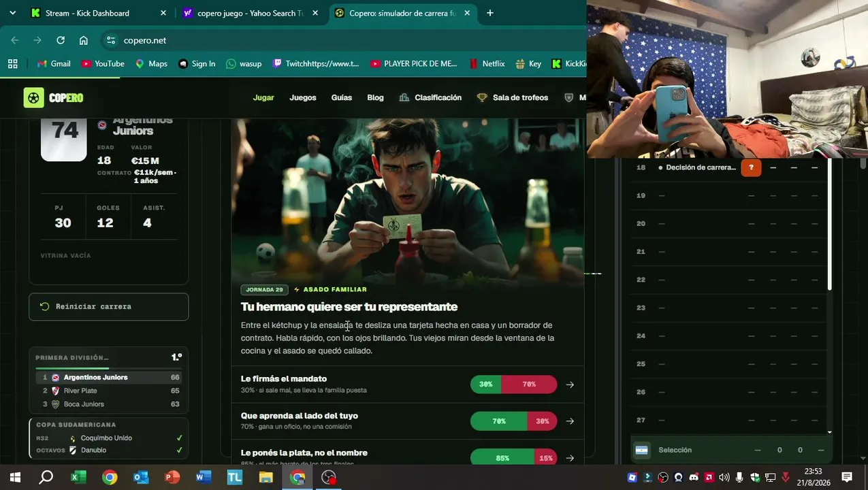Image resolution: width=868 pixels, height=490 pixels.
Task: Select Boca Juniors in league standings
Action: 109,404
